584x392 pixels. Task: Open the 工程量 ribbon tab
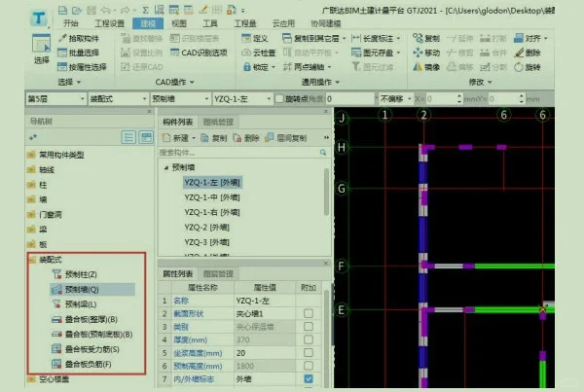tap(244, 23)
